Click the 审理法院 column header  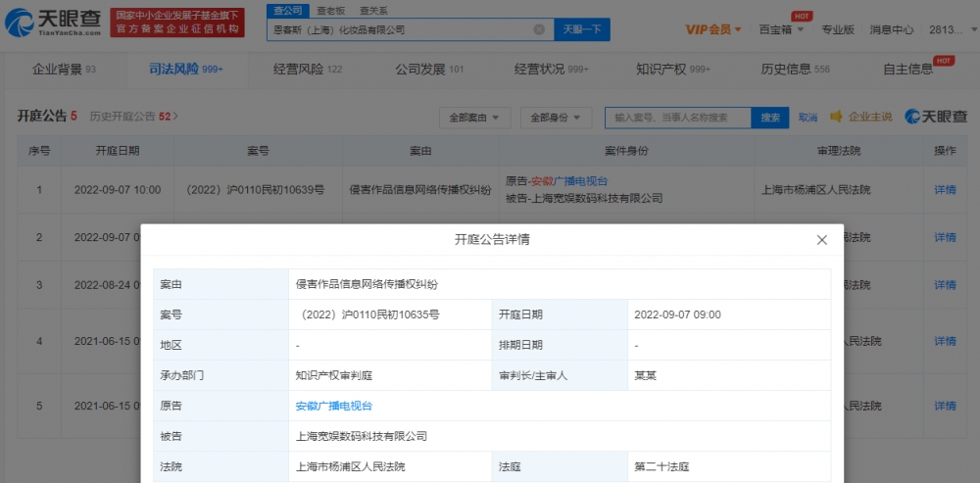pos(839,151)
